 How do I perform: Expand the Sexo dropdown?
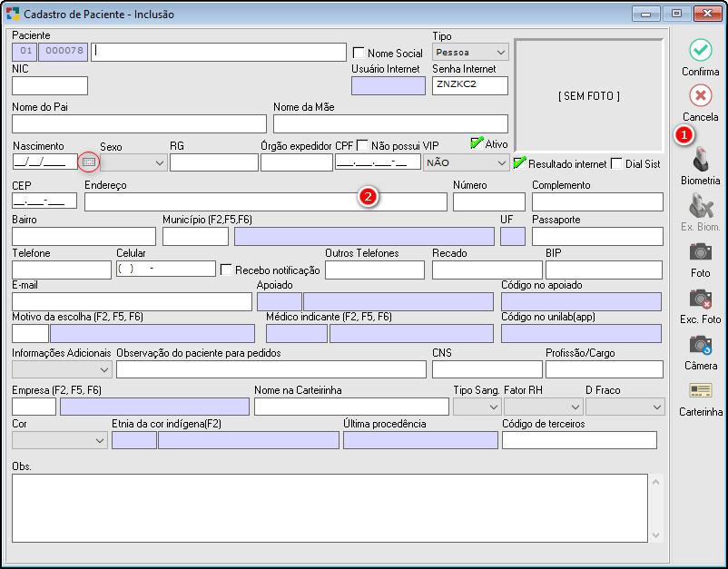pyautogui.click(x=133, y=163)
